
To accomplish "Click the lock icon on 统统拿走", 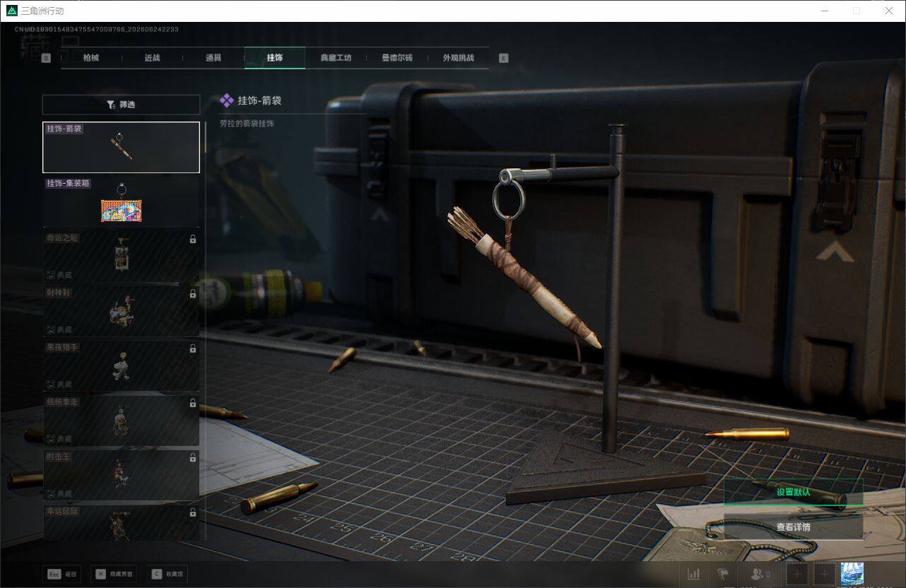I will point(193,403).
